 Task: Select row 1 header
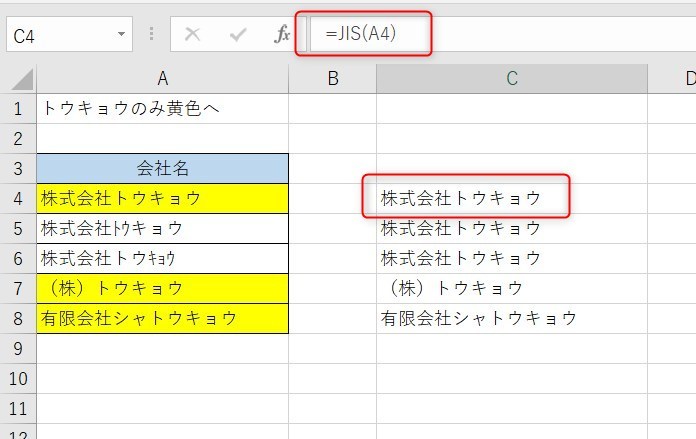18,109
